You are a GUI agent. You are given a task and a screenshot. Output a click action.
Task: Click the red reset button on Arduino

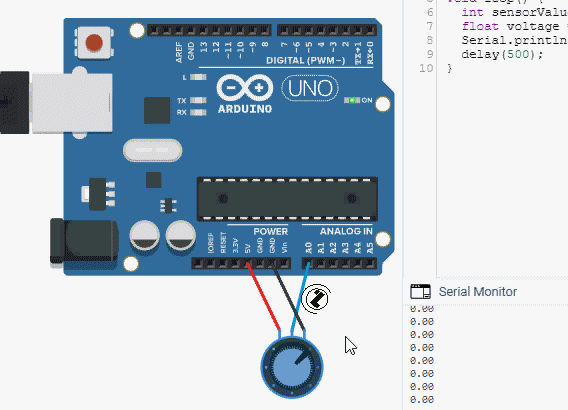click(94, 43)
